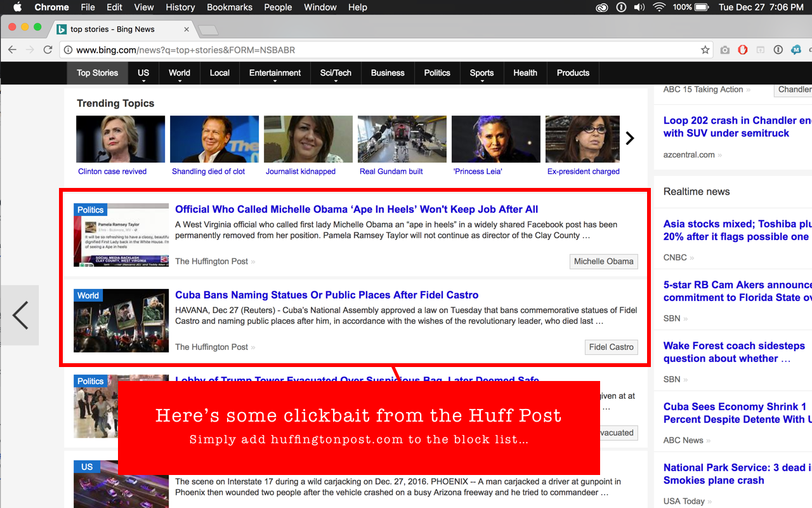
Task: View site information icon in address bar
Action: [x=68, y=50]
